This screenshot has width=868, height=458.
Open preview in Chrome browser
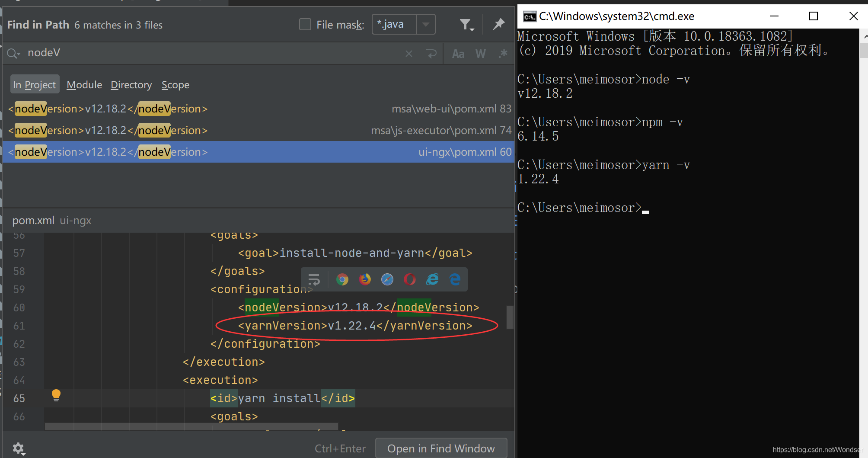(342, 280)
